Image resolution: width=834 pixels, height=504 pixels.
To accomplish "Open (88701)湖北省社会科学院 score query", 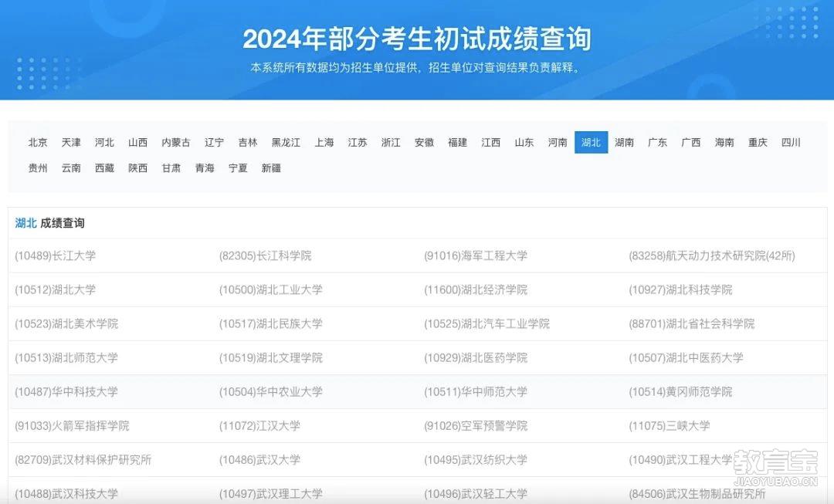I will pos(691,323).
